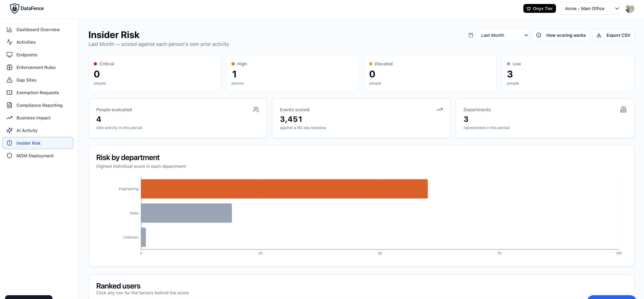Click the Onyx Tier badge
The image size is (644, 299).
pyautogui.click(x=539, y=8)
